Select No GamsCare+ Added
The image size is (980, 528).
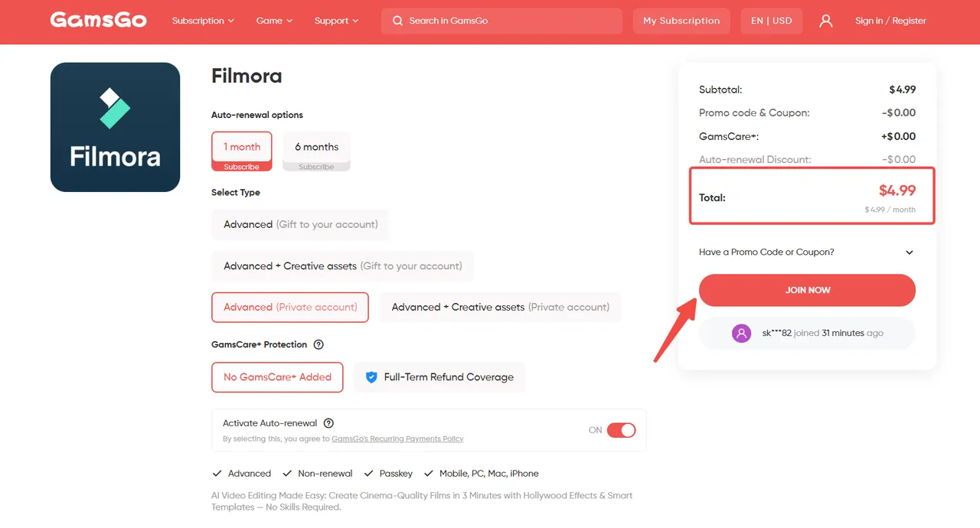(x=277, y=377)
